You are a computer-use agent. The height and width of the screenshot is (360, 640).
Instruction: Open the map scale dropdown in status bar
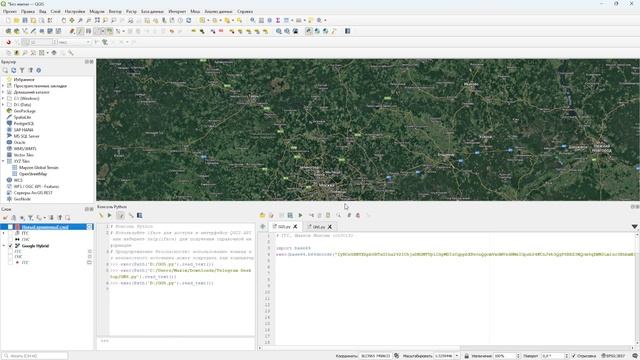point(457,356)
